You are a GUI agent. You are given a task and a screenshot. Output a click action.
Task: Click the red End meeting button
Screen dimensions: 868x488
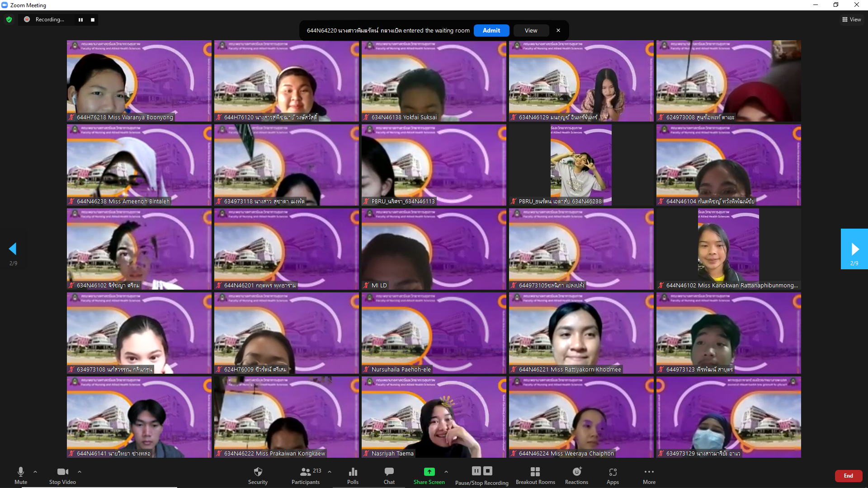[848, 476]
